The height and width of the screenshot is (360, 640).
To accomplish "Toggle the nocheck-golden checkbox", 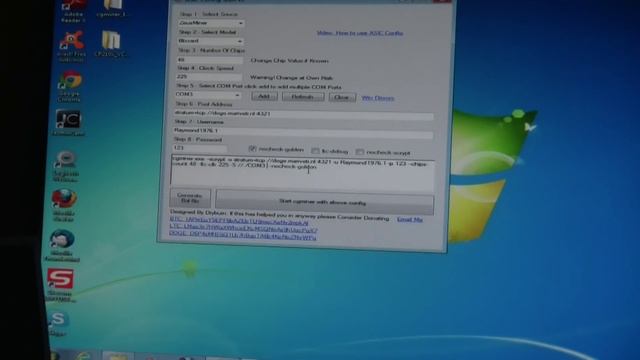I will point(252,149).
